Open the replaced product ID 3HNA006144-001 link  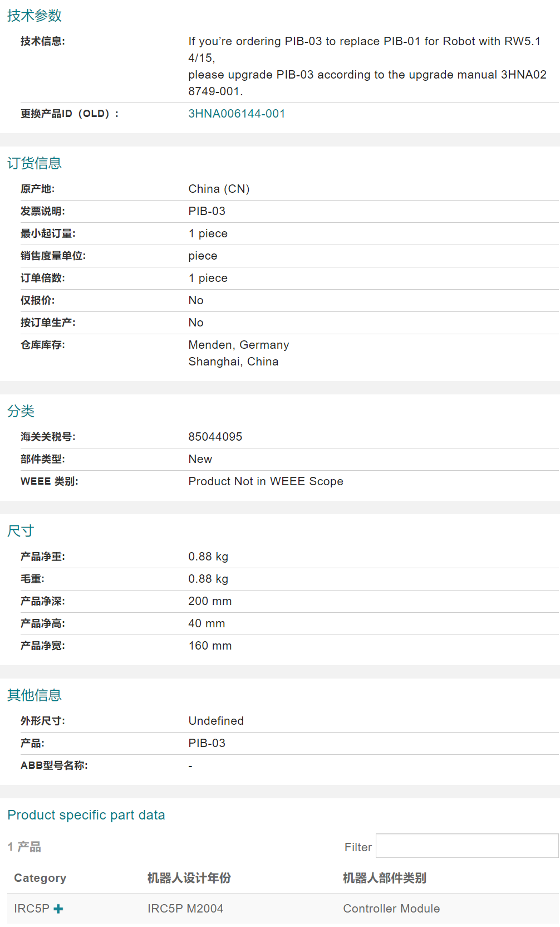tap(237, 114)
